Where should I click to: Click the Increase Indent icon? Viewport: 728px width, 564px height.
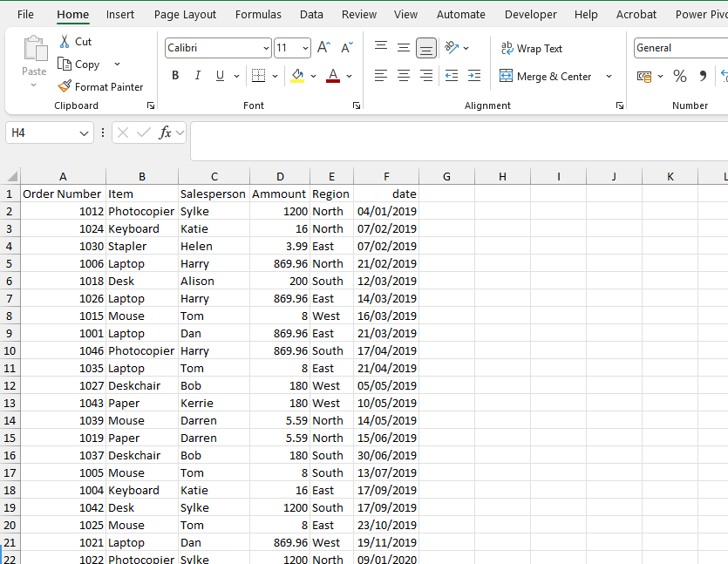pyautogui.click(x=473, y=77)
